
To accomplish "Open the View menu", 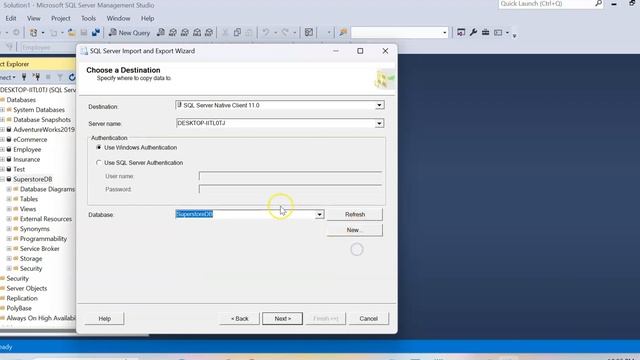I will click(x=34, y=18).
